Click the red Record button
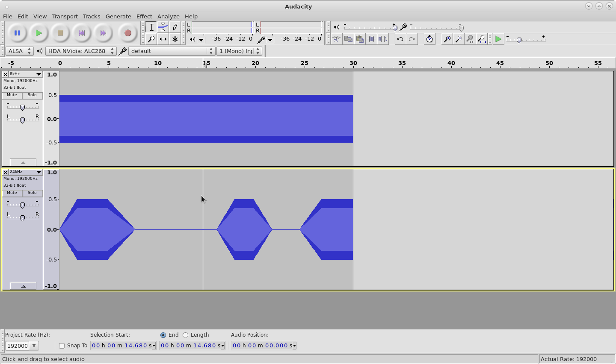 click(127, 33)
